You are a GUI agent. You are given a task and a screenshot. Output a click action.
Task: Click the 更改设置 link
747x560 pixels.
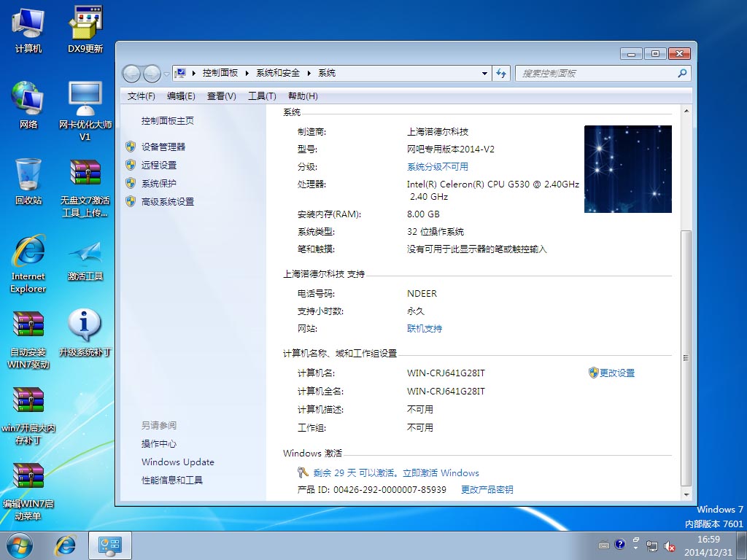(617, 373)
